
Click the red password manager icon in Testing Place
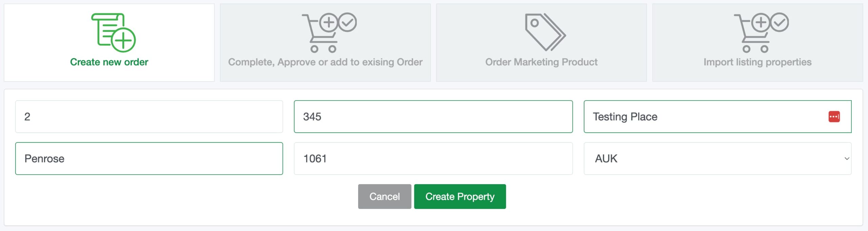[x=834, y=117]
